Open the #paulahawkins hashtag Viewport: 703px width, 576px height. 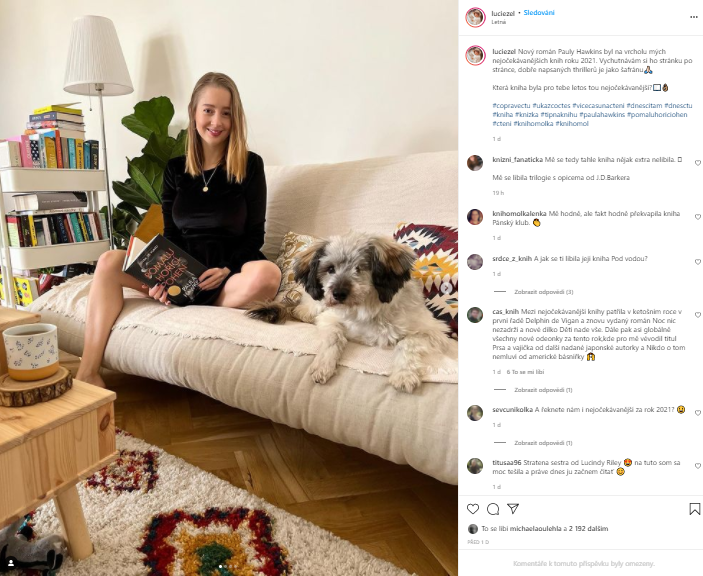(x=602, y=115)
